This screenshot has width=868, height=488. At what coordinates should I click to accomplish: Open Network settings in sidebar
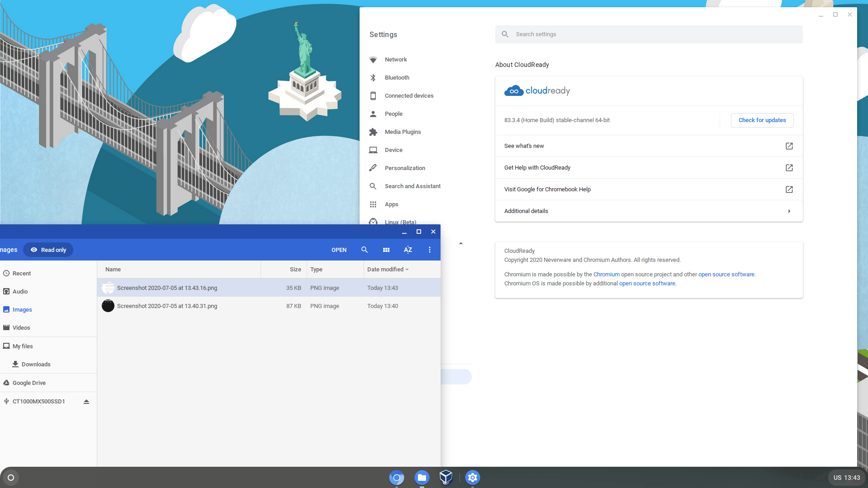(x=396, y=60)
